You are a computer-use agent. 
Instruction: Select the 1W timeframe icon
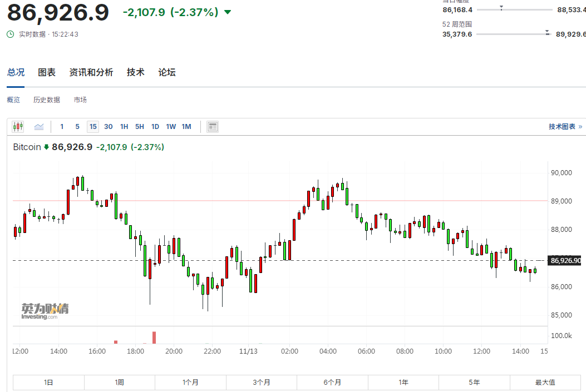coord(170,126)
